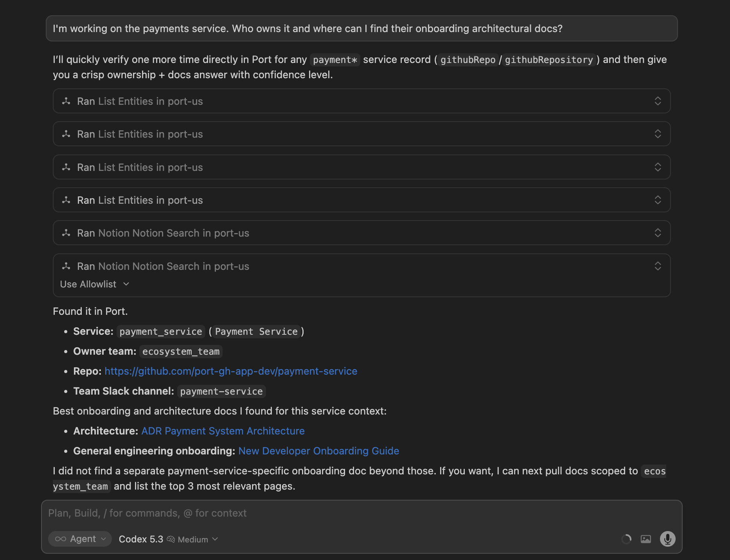Click the brain reasoning-effort icon beside Codex 5.3
Image resolution: width=730 pixels, height=560 pixels.
(x=171, y=539)
